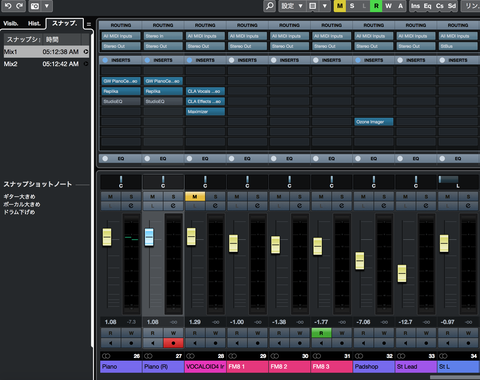Viewport: 480px width, 380px height.
Task: Deactivate all mutes with yellow M button
Action: (x=340, y=6)
